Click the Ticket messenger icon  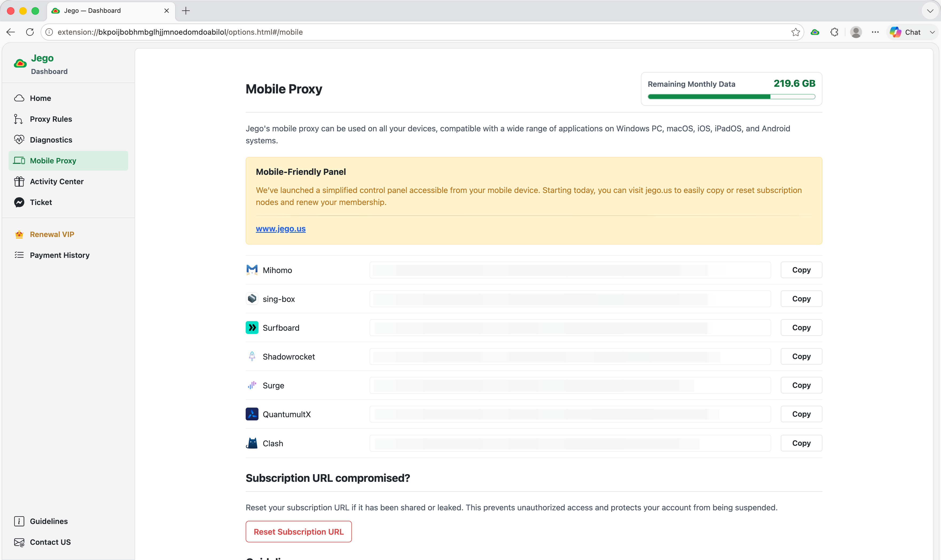point(19,202)
